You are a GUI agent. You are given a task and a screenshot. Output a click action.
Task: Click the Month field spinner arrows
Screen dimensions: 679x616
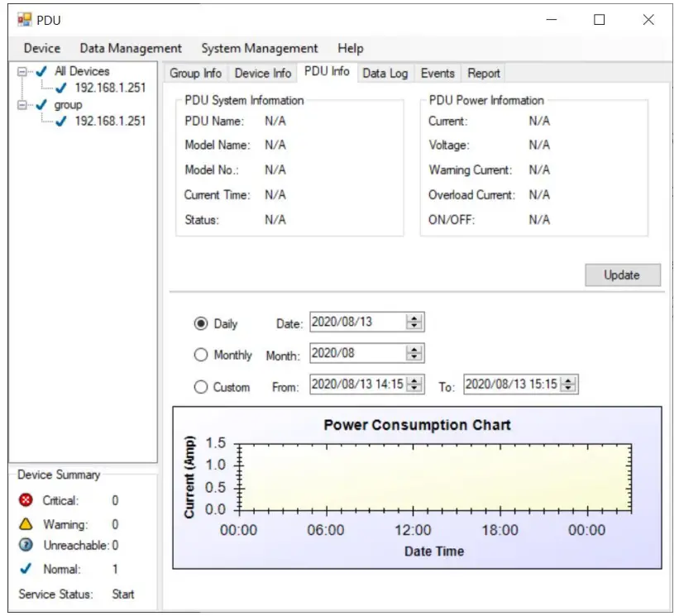[414, 354]
